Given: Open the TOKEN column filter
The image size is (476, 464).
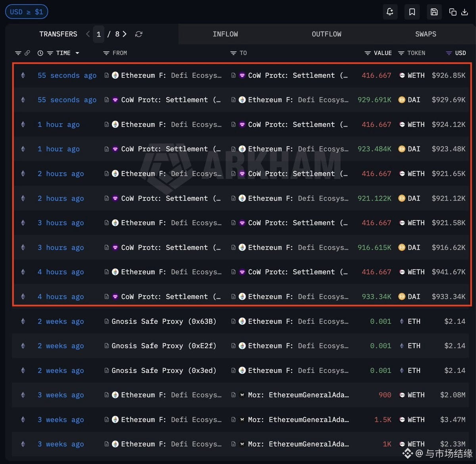Looking at the screenshot, I should click(401, 53).
